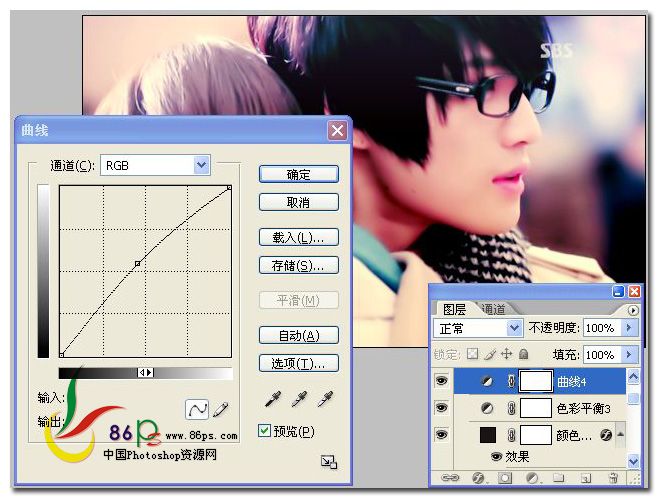Image resolution: width=660 pixels, height=500 pixels.
Task: Hide the 曲线4 layer via eye icon
Action: [x=441, y=381]
